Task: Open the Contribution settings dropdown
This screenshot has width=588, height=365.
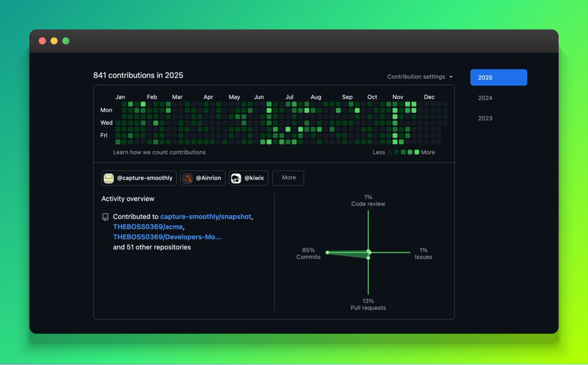Action: coord(416,77)
